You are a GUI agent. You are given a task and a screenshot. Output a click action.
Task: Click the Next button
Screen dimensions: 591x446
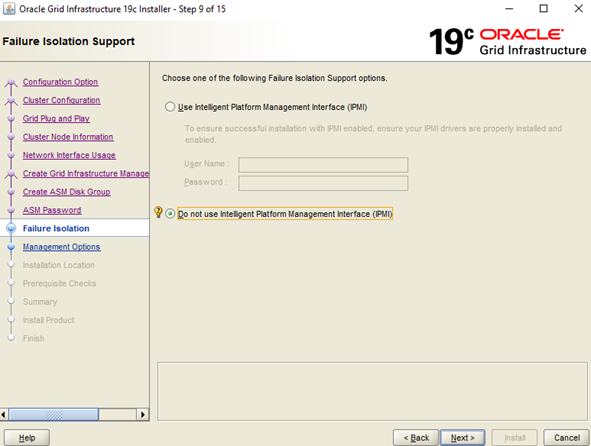click(x=462, y=438)
